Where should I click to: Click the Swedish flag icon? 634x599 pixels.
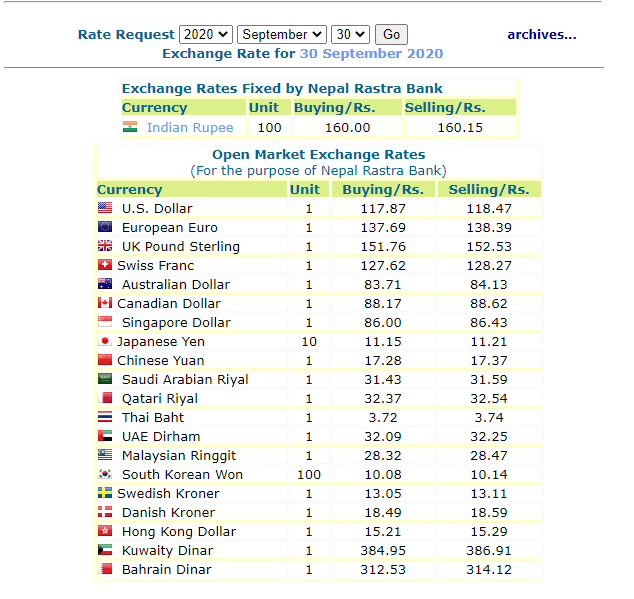pyautogui.click(x=105, y=493)
